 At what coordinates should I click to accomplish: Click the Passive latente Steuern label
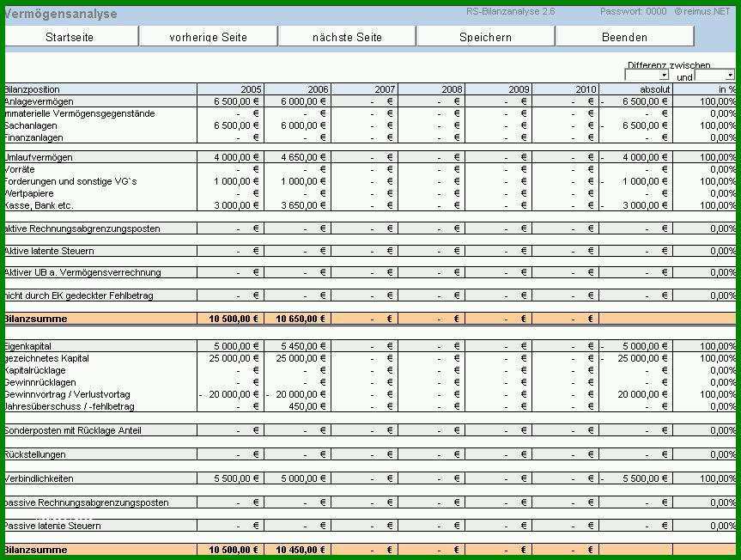(x=52, y=526)
